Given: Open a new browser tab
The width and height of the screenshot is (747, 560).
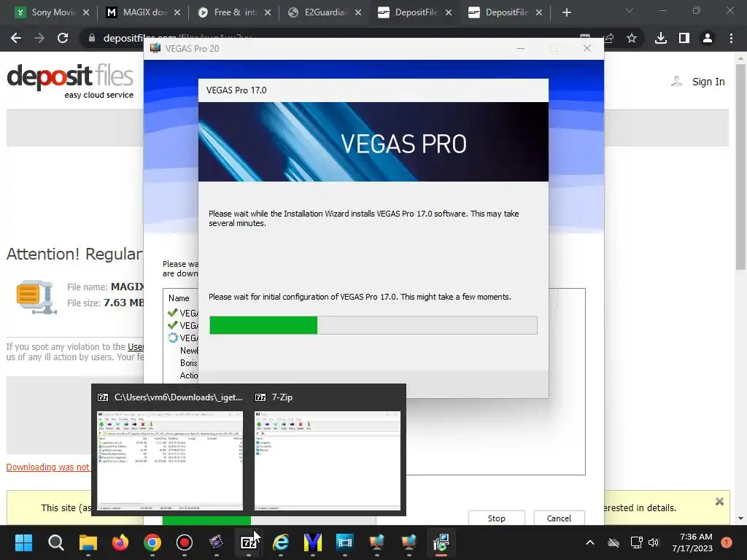Looking at the screenshot, I should [566, 12].
